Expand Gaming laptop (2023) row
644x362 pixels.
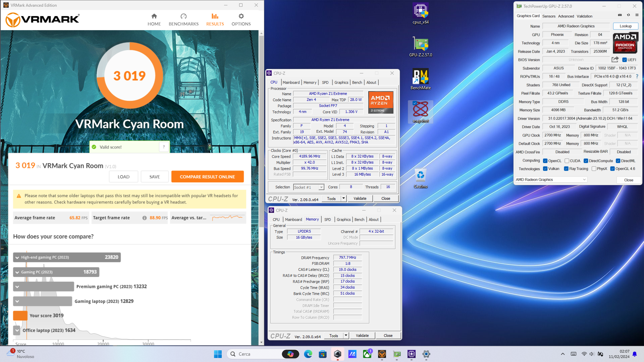(17, 301)
